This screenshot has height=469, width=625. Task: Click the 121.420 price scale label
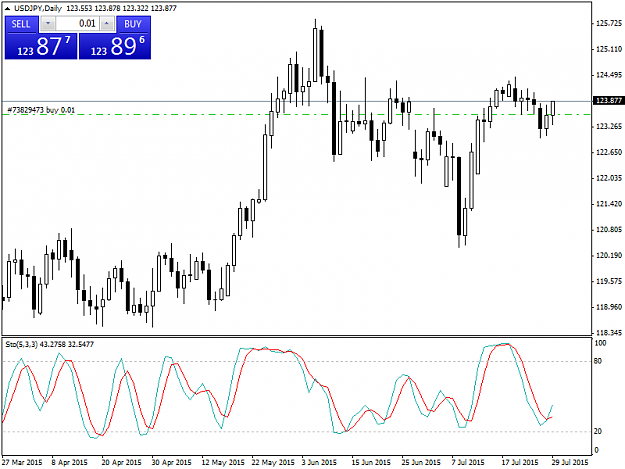(609, 204)
